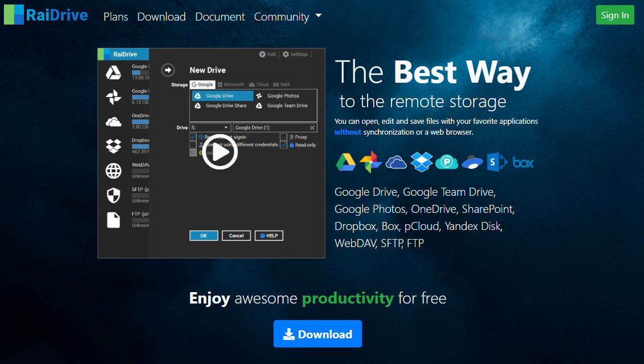Select OneDrive sidebar cloud icon
This screenshot has width=644, height=364.
point(113,122)
